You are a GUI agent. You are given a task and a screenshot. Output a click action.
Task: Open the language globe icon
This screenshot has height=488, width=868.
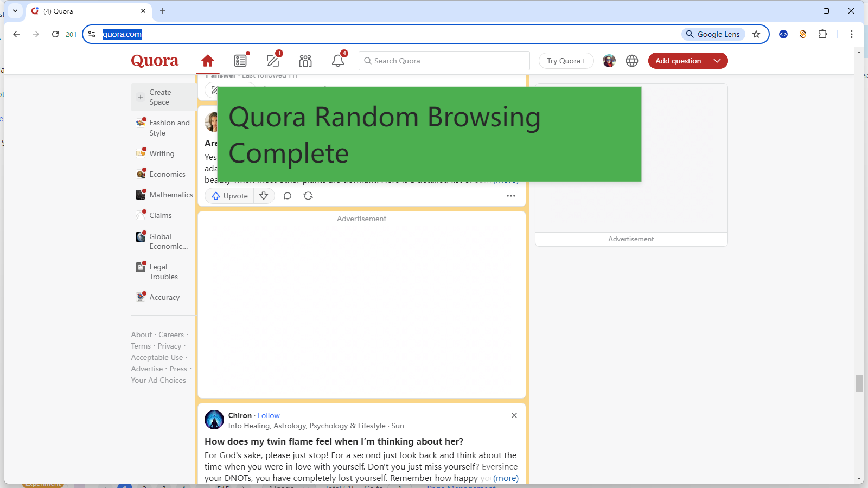(632, 61)
